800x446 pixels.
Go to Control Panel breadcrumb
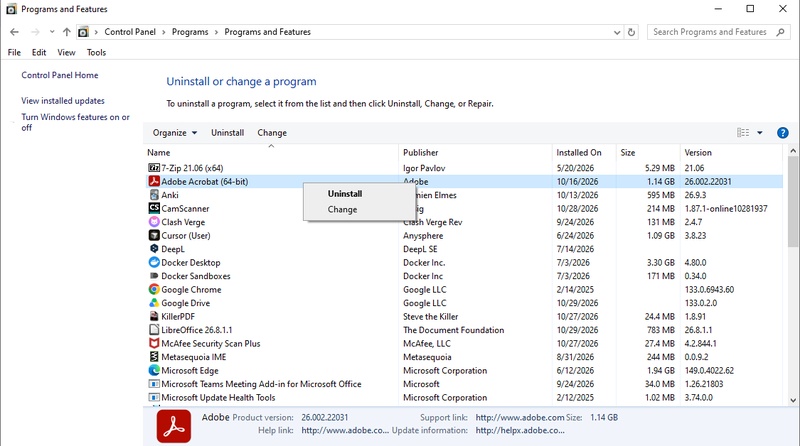coord(130,32)
